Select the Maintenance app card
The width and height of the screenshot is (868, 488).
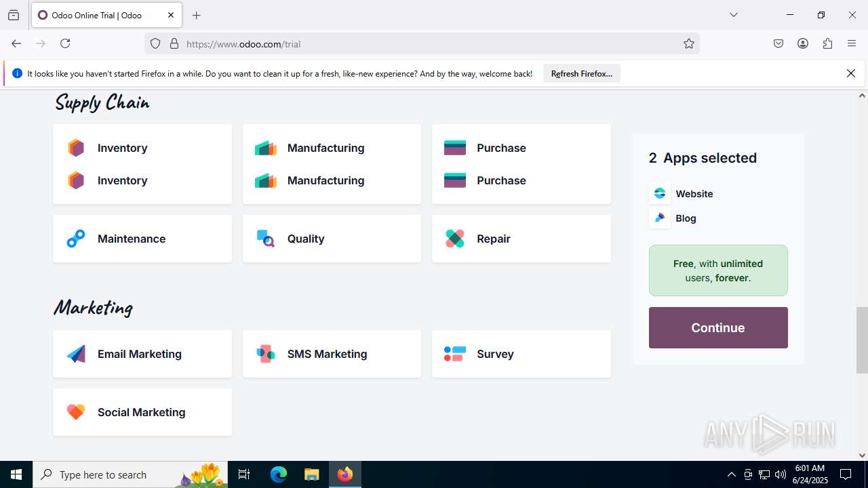point(142,239)
